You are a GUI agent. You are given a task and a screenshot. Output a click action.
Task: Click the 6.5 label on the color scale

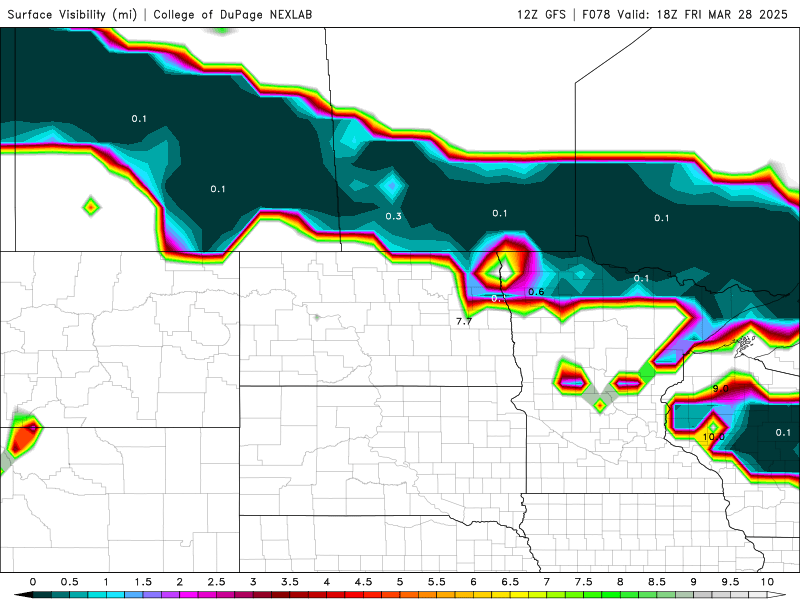(x=510, y=582)
